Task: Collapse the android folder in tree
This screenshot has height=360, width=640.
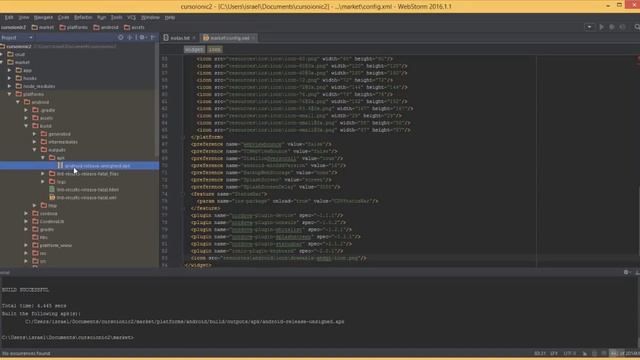Action: (18, 102)
